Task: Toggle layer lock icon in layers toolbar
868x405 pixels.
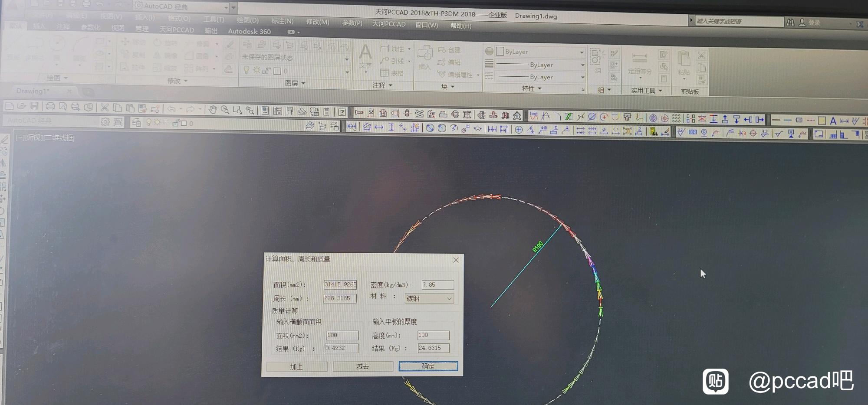Action: point(176,123)
